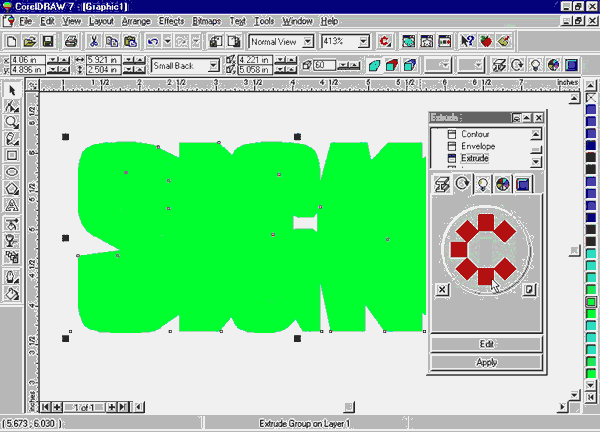The height and width of the screenshot is (432, 600).
Task: Toggle the Envelope item icon in roll-up list
Action: tap(452, 146)
